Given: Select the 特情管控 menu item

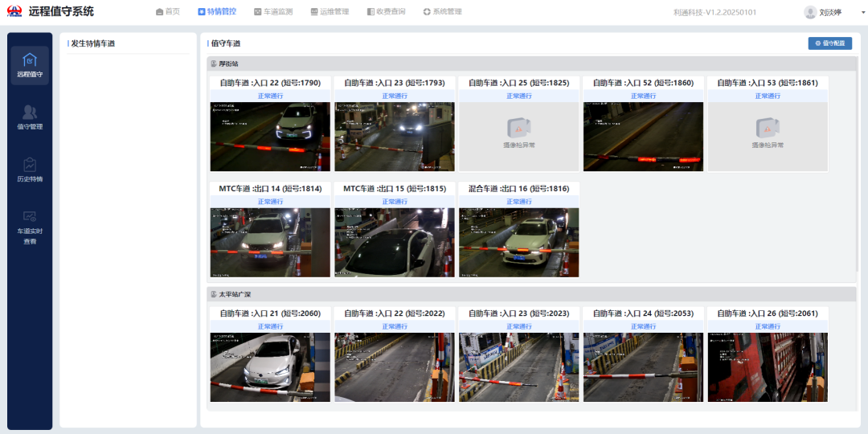Looking at the screenshot, I should point(217,11).
